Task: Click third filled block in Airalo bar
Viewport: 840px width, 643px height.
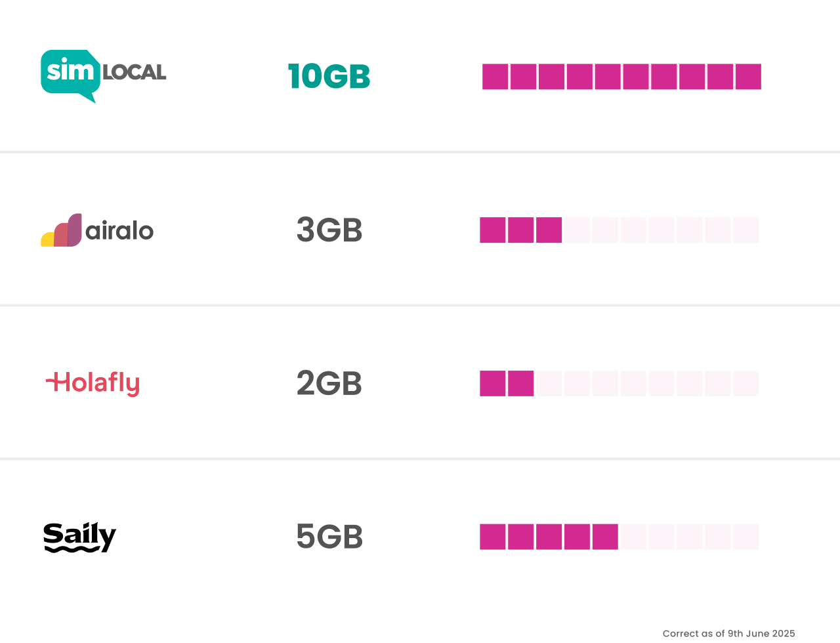Action: pyautogui.click(x=549, y=230)
